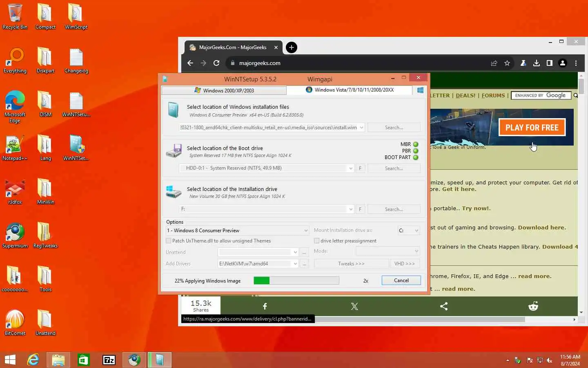Open the DEALS! menu link
The height and width of the screenshot is (368, 588).
(x=465, y=95)
